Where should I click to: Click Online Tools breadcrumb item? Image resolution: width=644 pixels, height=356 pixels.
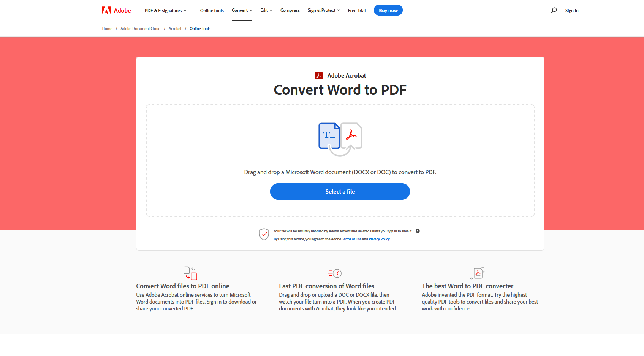200,29
